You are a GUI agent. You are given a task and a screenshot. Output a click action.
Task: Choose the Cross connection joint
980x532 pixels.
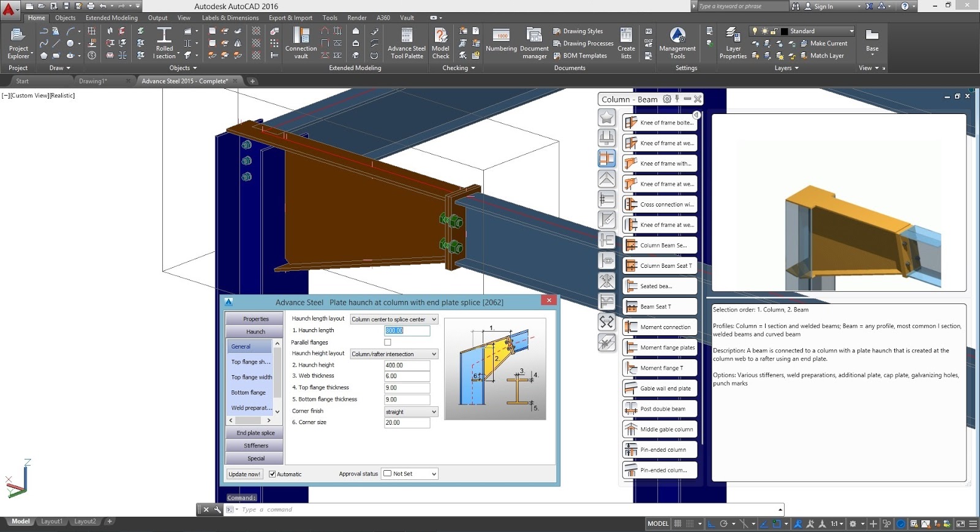point(660,204)
